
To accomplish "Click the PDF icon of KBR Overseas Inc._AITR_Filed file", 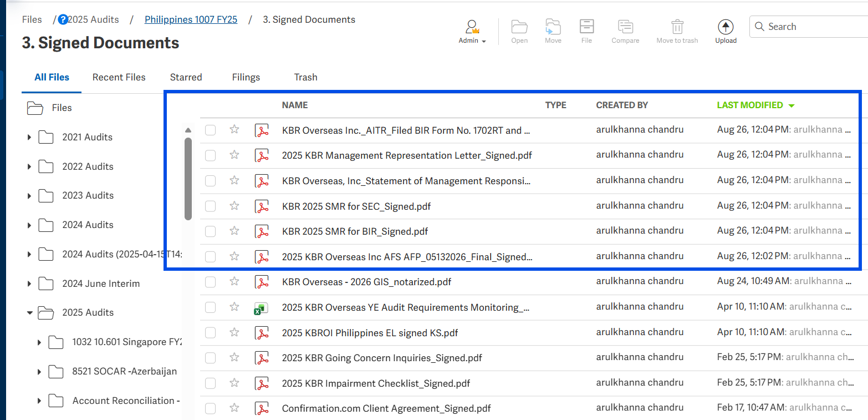I will click(x=262, y=130).
